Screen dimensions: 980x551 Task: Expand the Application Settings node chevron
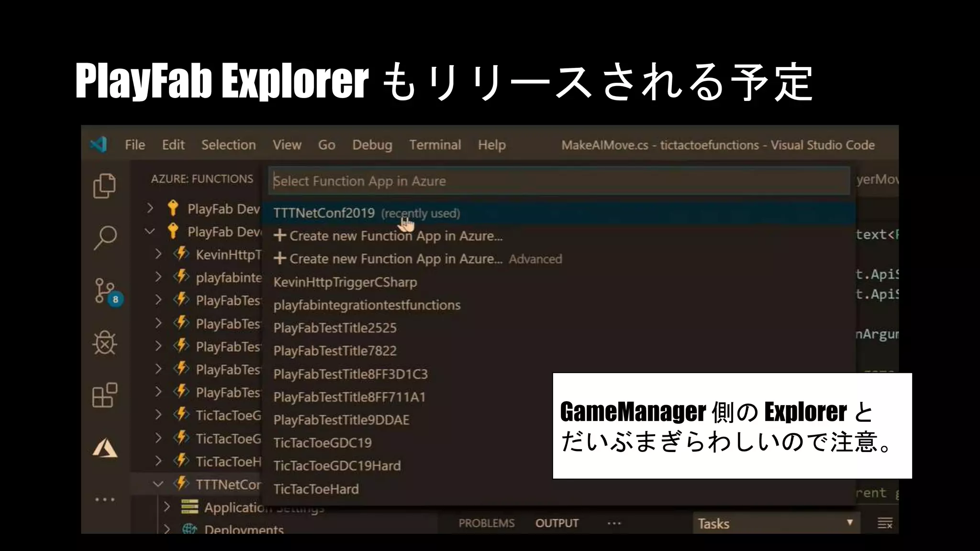point(167,507)
